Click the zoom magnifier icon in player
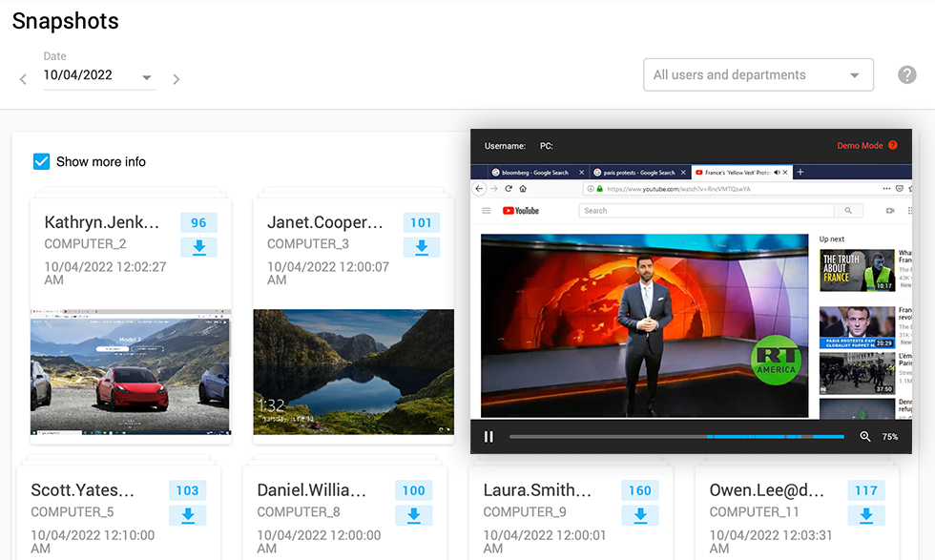The width and height of the screenshot is (935, 560). click(x=865, y=437)
